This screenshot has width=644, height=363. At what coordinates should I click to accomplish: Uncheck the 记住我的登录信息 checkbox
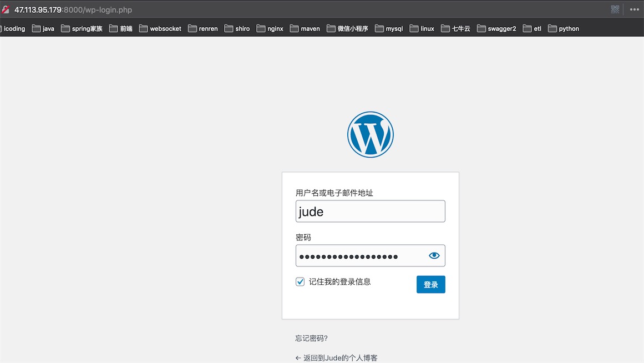click(300, 281)
